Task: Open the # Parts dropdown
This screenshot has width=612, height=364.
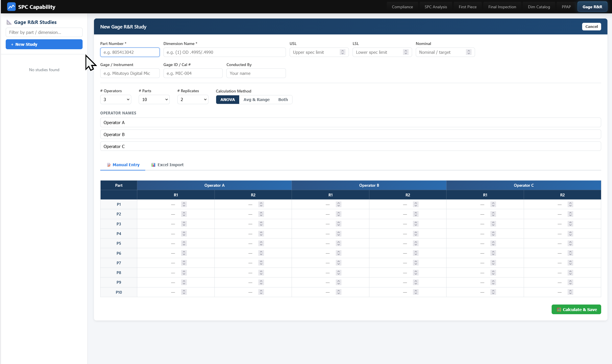Action: [154, 99]
